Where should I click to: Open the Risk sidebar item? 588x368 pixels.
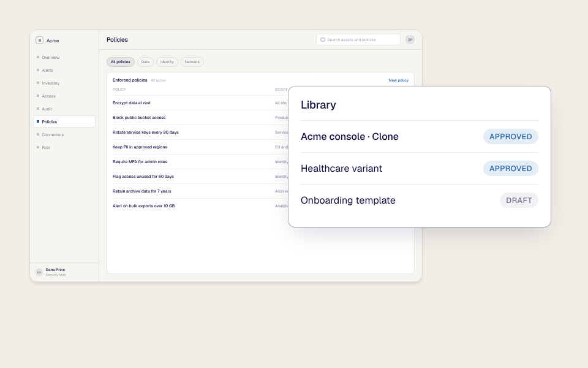[64, 148]
